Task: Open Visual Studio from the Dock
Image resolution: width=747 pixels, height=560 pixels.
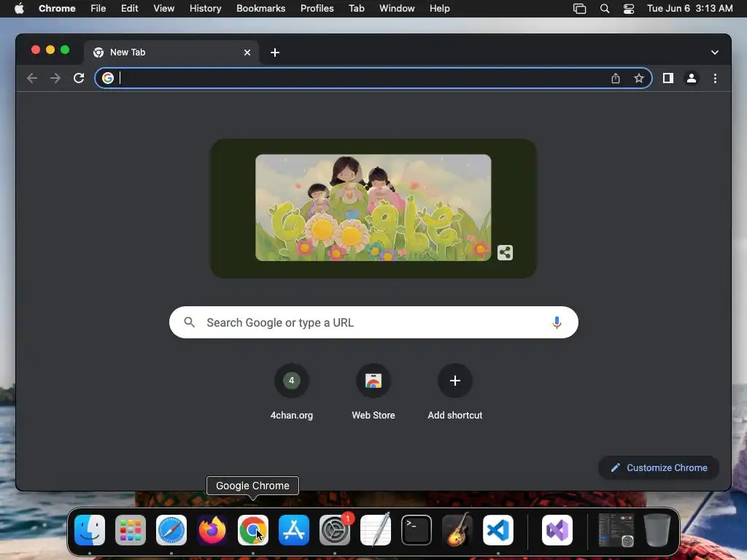Action: pyautogui.click(x=557, y=530)
